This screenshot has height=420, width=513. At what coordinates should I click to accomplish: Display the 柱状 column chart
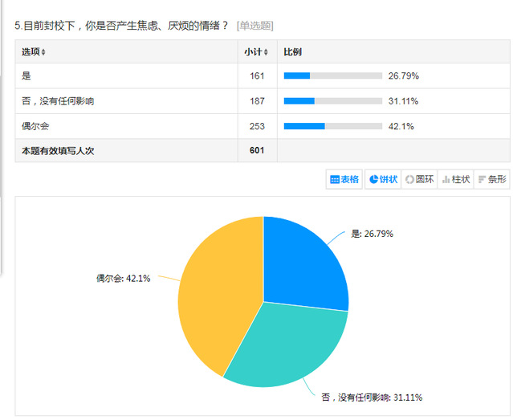click(456, 179)
